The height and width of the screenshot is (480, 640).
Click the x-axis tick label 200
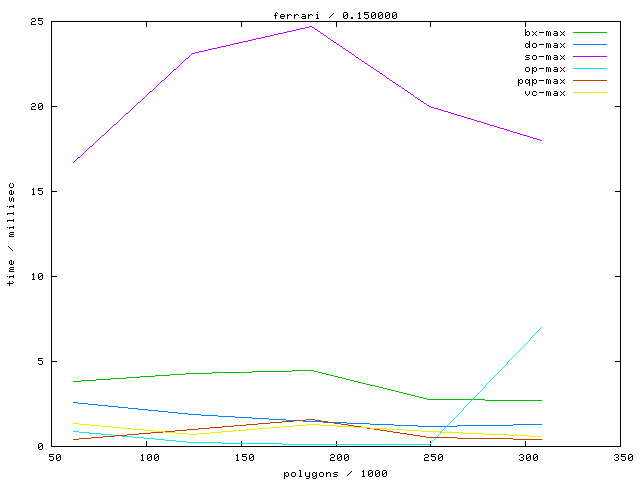coord(338,458)
